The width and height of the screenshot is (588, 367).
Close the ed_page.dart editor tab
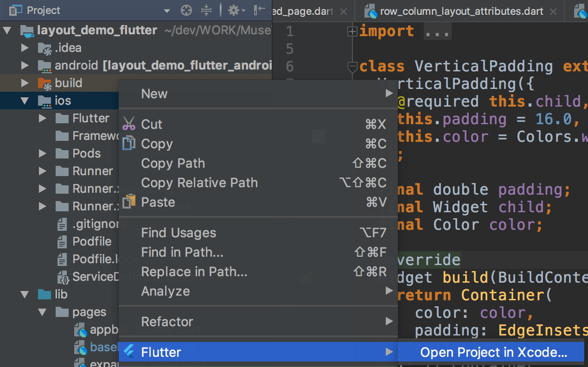click(x=343, y=11)
